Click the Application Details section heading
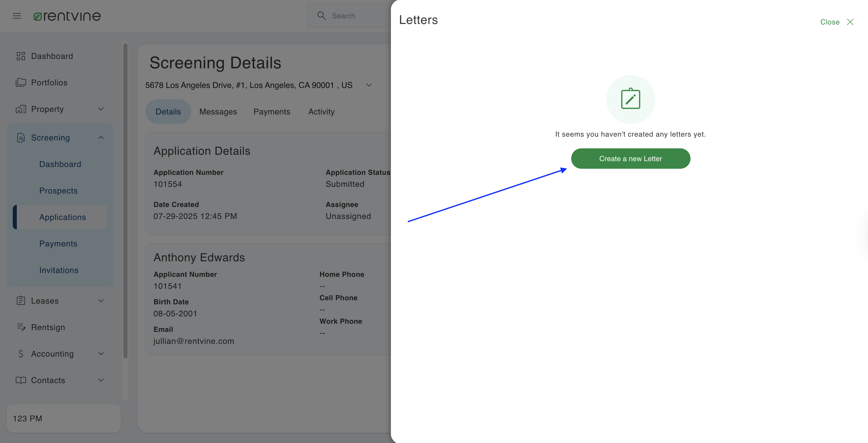This screenshot has width=868, height=443. pyautogui.click(x=202, y=151)
